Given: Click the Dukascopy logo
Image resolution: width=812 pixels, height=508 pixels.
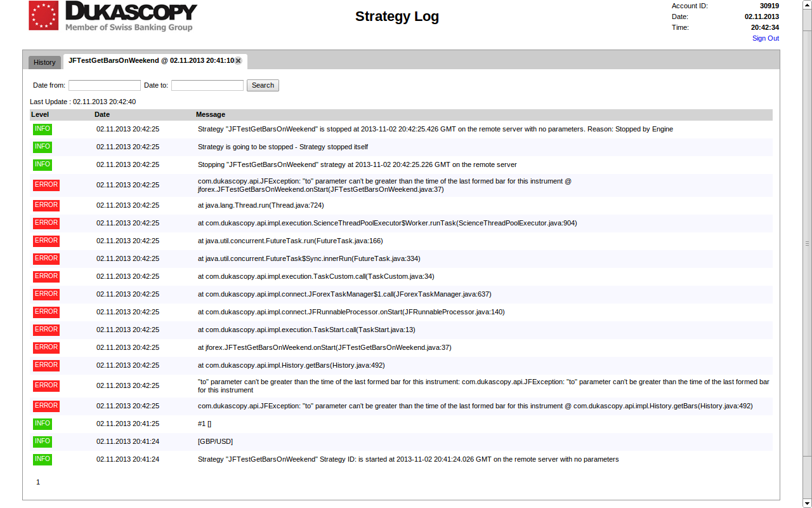Looking at the screenshot, I should pyautogui.click(x=113, y=16).
